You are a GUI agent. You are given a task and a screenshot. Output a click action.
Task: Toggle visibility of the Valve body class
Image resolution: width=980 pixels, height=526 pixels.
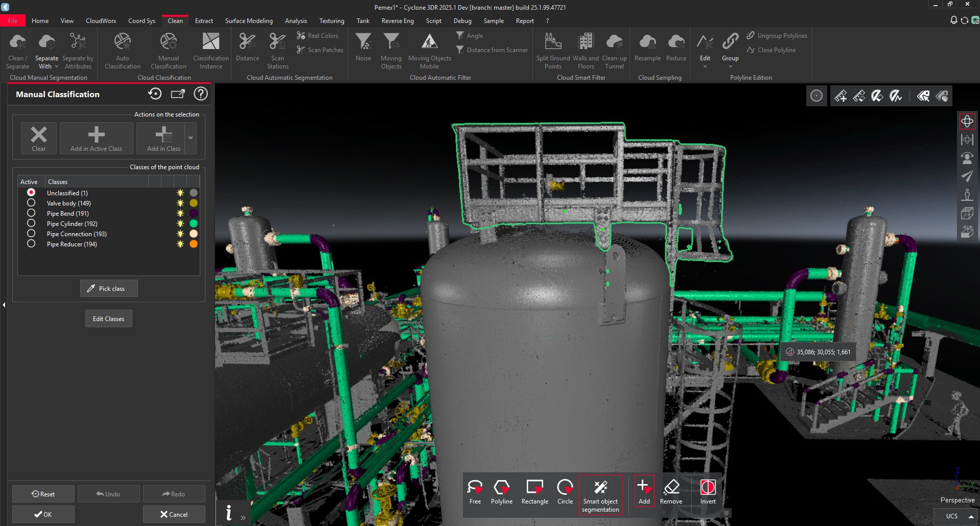(180, 203)
